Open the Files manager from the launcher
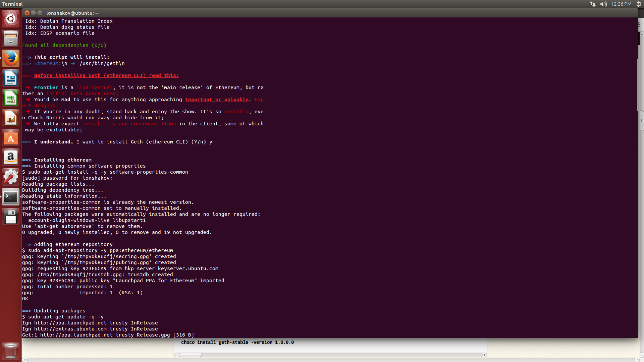 tap(11, 39)
